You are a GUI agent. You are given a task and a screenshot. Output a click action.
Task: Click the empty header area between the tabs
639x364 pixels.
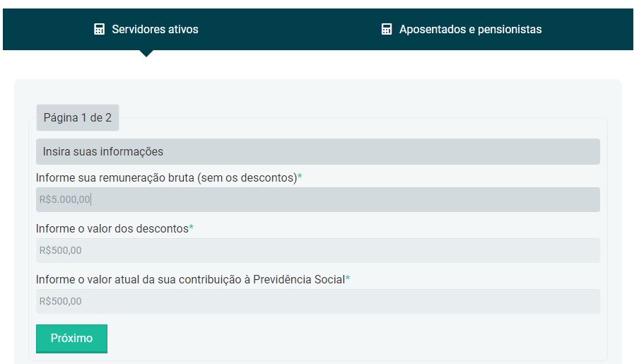click(290, 30)
